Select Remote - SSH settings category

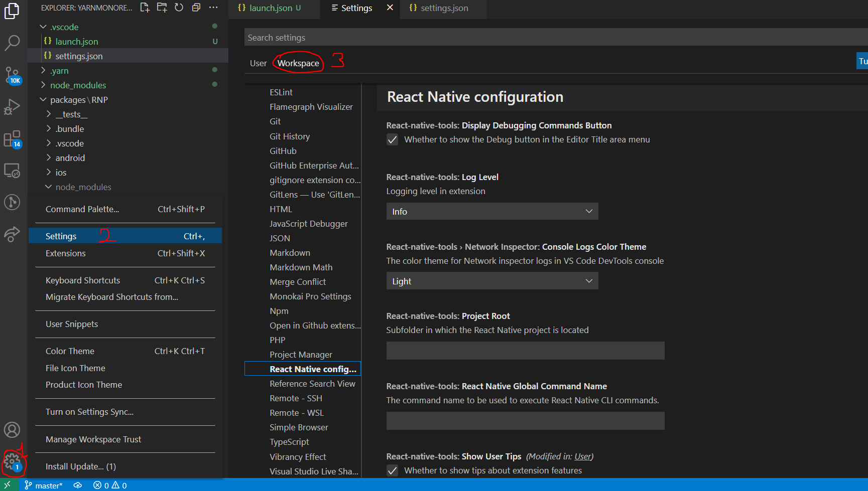click(296, 398)
